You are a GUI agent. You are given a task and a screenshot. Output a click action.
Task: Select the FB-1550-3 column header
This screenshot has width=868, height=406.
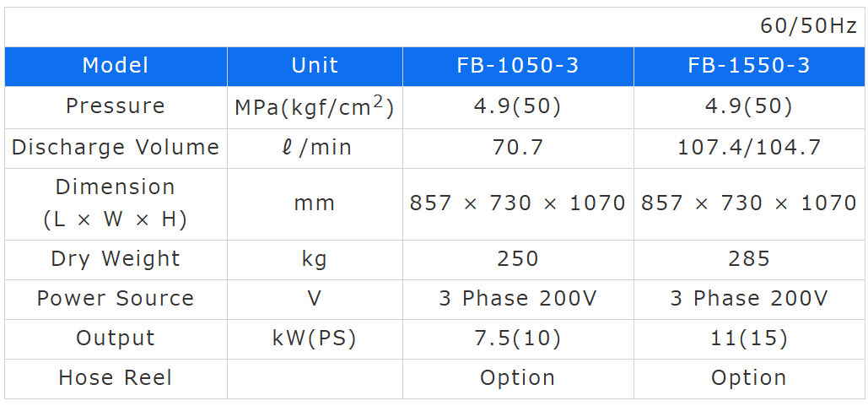pyautogui.click(x=749, y=66)
